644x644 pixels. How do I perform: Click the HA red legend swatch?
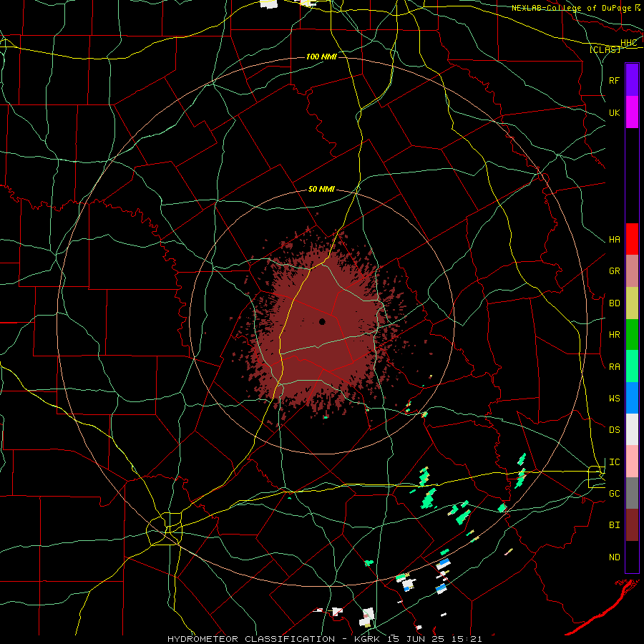point(632,239)
